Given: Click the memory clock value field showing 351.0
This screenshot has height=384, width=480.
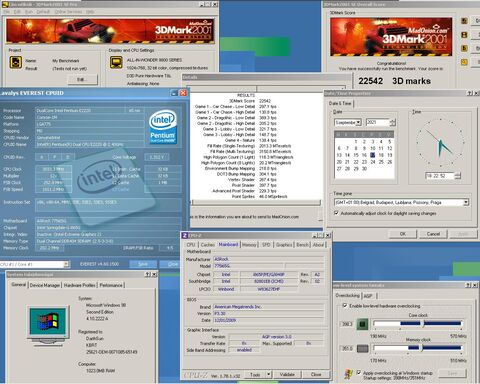Looking at the screenshot, I should click(347, 349).
